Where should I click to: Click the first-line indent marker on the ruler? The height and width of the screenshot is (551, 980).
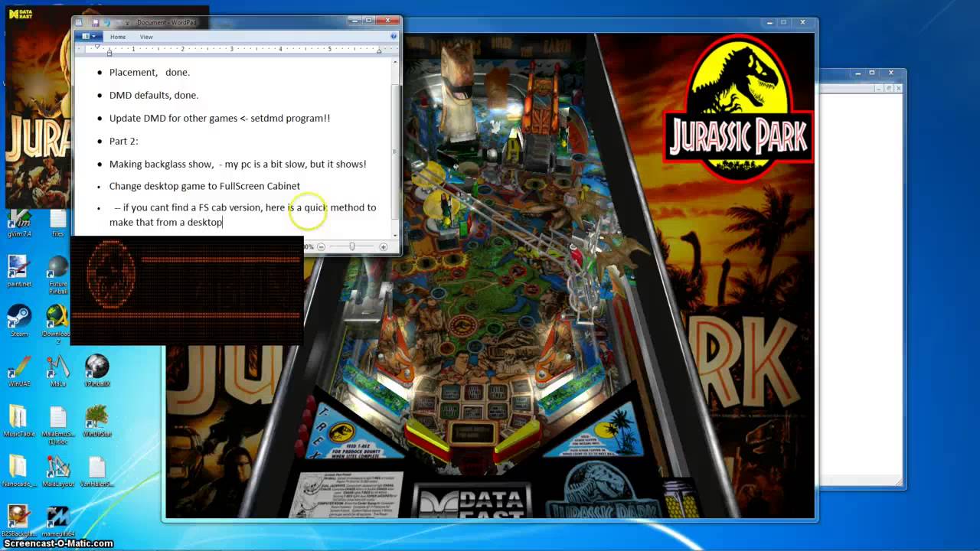(97, 47)
